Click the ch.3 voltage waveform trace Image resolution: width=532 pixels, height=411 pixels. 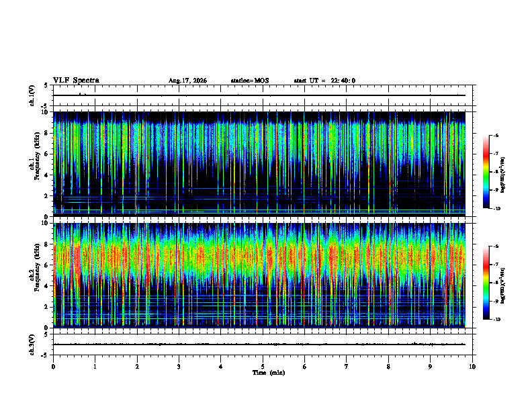(259, 345)
